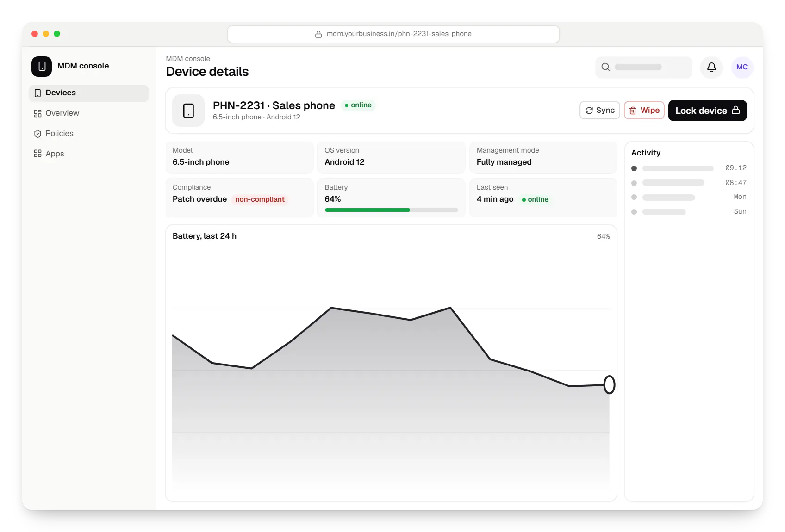Open Overview in the sidebar
Image resolution: width=785 pixels, height=532 pixels.
tap(89, 113)
